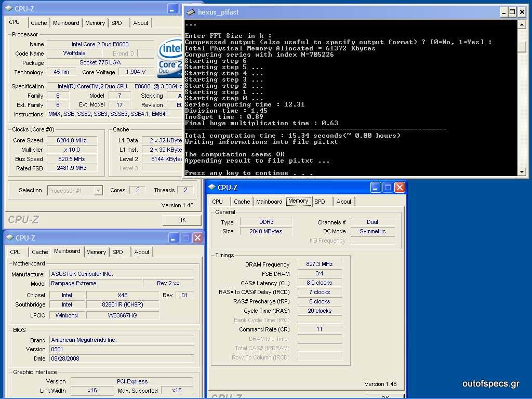This screenshot has width=532, height=399.
Task: Click the chipset model value "X48"
Action: [123, 295]
